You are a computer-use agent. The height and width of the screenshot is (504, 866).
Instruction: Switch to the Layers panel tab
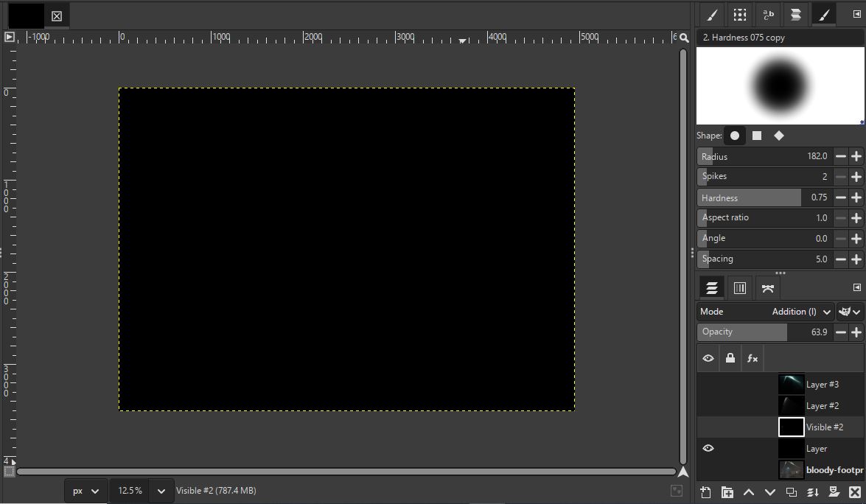click(x=712, y=288)
